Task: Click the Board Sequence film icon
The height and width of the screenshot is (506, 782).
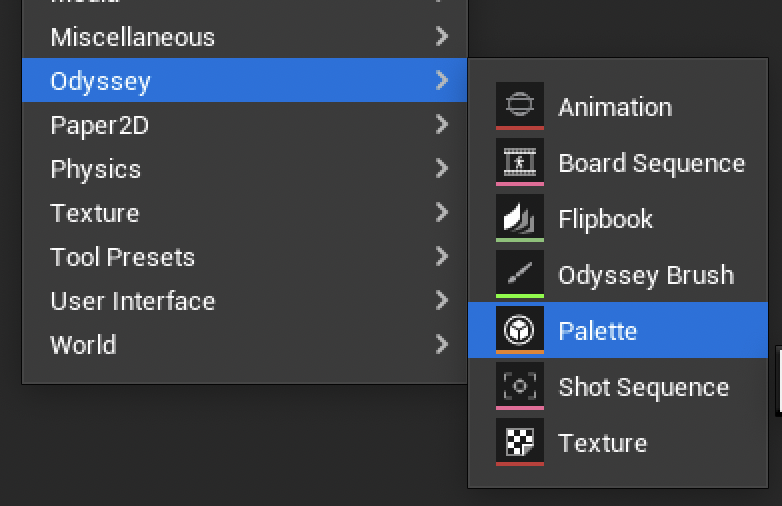Action: pyautogui.click(x=520, y=161)
